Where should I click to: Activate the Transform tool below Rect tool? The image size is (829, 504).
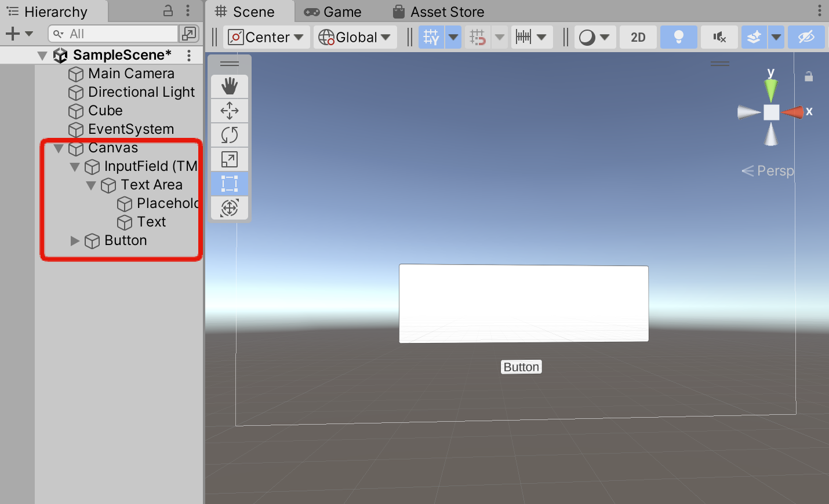point(230,208)
